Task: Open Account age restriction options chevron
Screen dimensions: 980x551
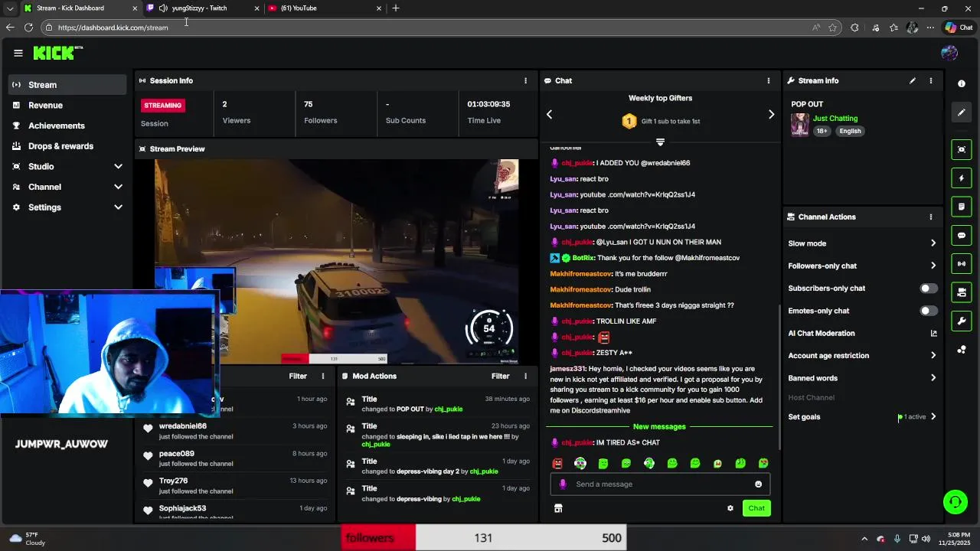Action: (x=933, y=356)
